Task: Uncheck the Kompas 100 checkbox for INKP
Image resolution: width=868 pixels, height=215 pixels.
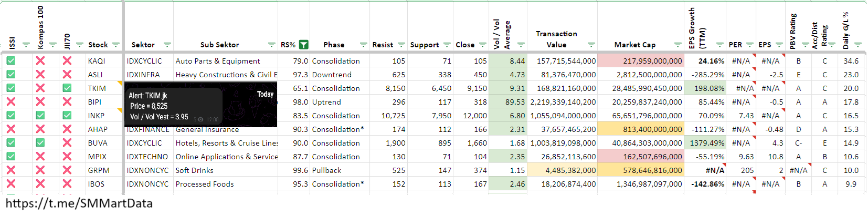Action: (x=40, y=116)
